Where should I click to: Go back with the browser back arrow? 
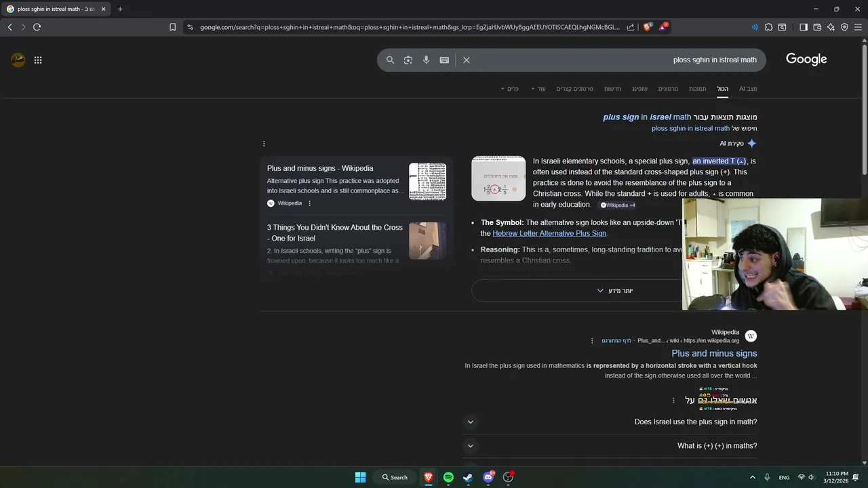point(9,27)
